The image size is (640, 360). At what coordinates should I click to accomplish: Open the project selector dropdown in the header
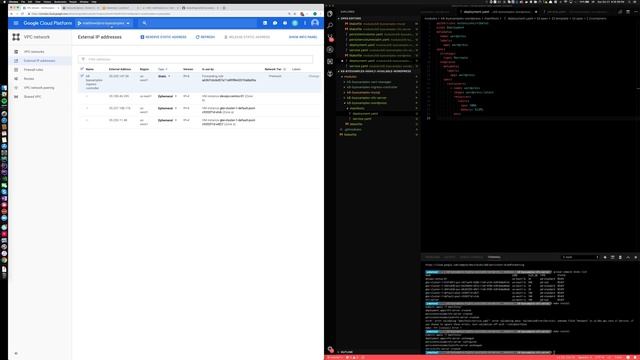click(104, 23)
